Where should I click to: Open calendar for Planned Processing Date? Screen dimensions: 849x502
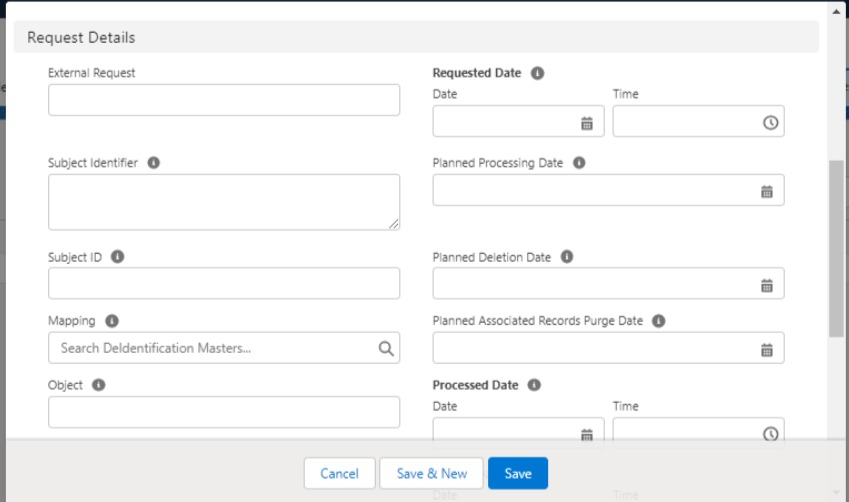[x=767, y=191]
